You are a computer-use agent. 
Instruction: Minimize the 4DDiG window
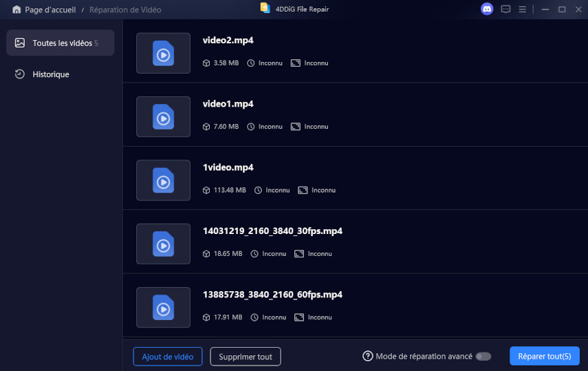click(545, 10)
